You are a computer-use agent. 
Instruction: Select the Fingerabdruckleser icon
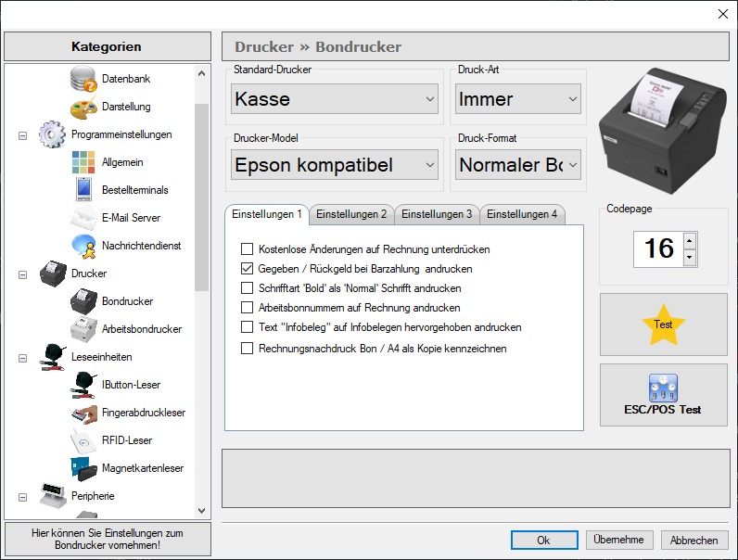[83, 413]
